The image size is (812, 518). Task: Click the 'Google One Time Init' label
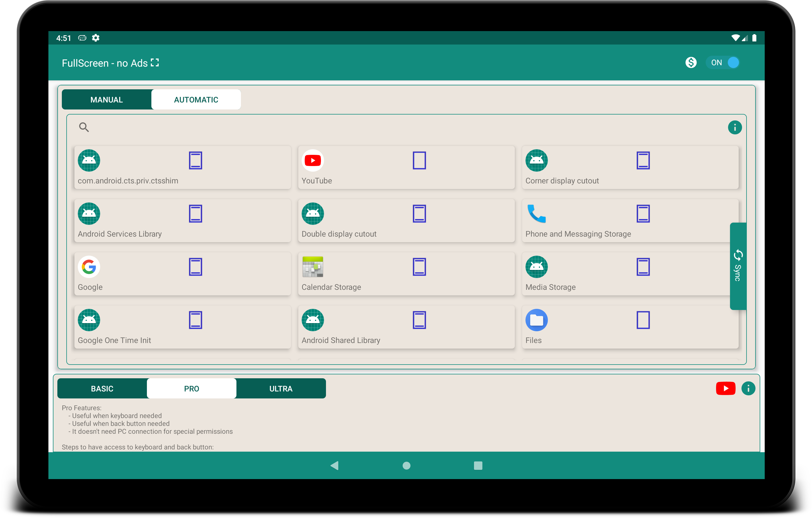point(114,340)
